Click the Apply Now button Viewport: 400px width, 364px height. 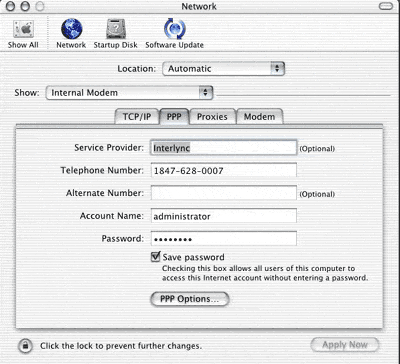(x=345, y=345)
